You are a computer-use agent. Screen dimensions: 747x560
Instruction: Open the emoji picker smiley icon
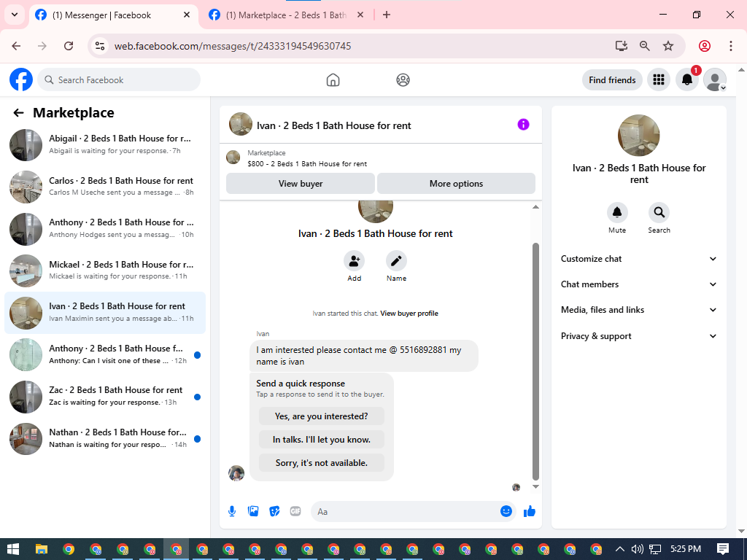click(506, 511)
